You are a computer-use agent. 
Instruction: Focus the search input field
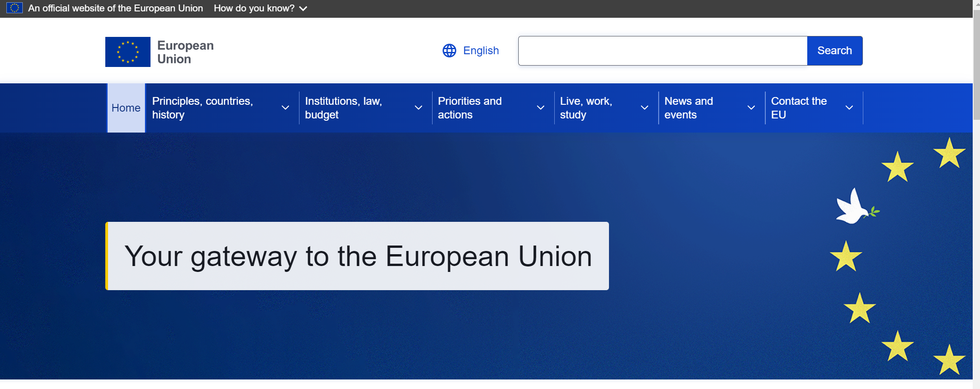(x=663, y=51)
